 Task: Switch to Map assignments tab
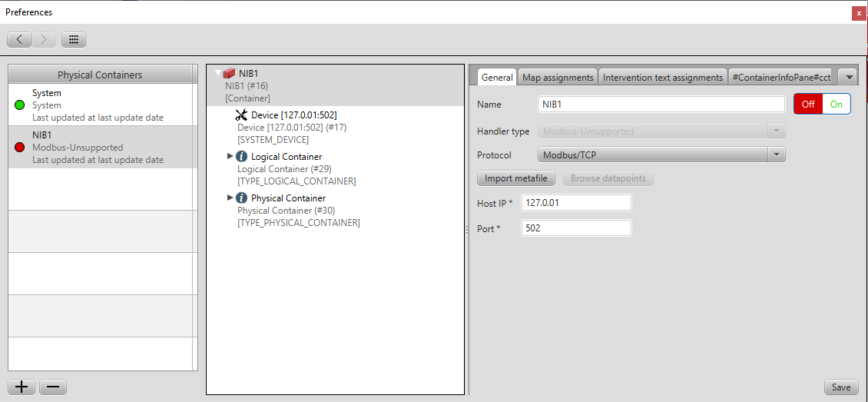tap(558, 78)
